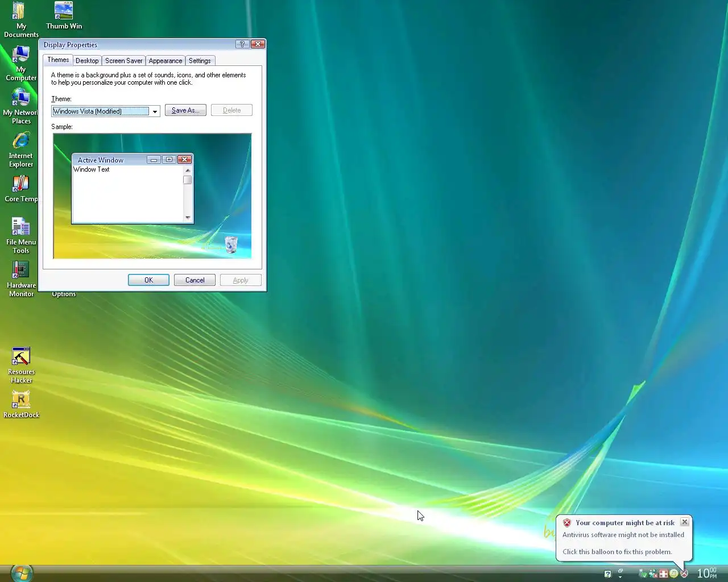Launch the RocketDock desktop shortcut
Image resolution: width=728 pixels, height=582 pixels.
click(x=21, y=405)
